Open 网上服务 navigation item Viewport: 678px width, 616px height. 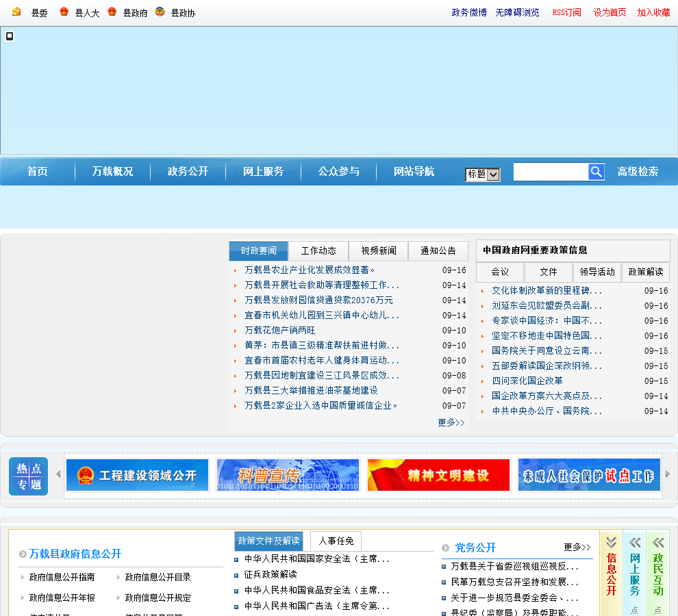coord(264,172)
